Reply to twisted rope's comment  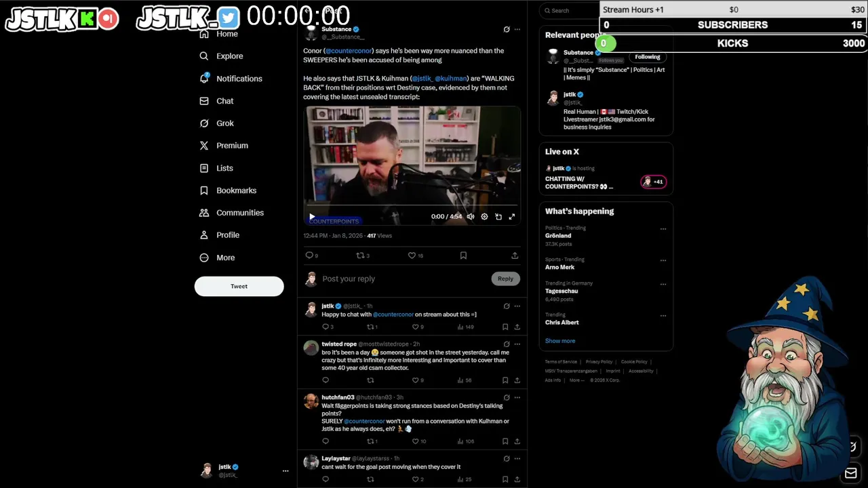pyautogui.click(x=325, y=380)
